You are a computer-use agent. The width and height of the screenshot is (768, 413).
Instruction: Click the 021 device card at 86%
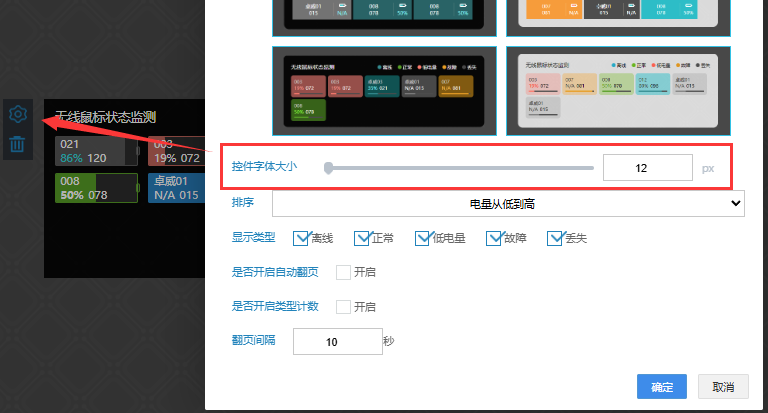pos(96,151)
